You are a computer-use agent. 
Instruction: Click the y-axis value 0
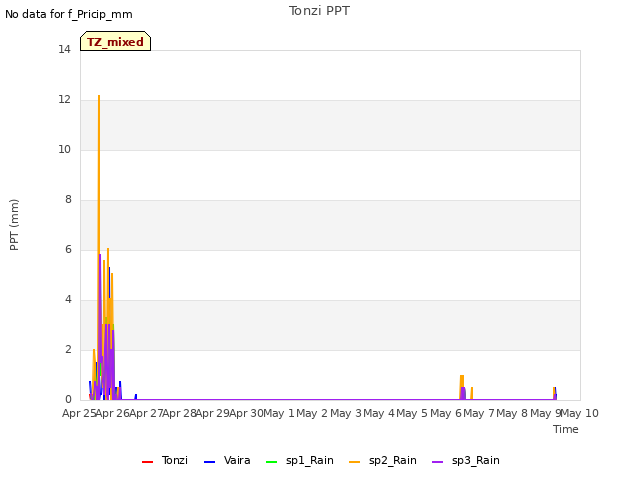[68, 399]
